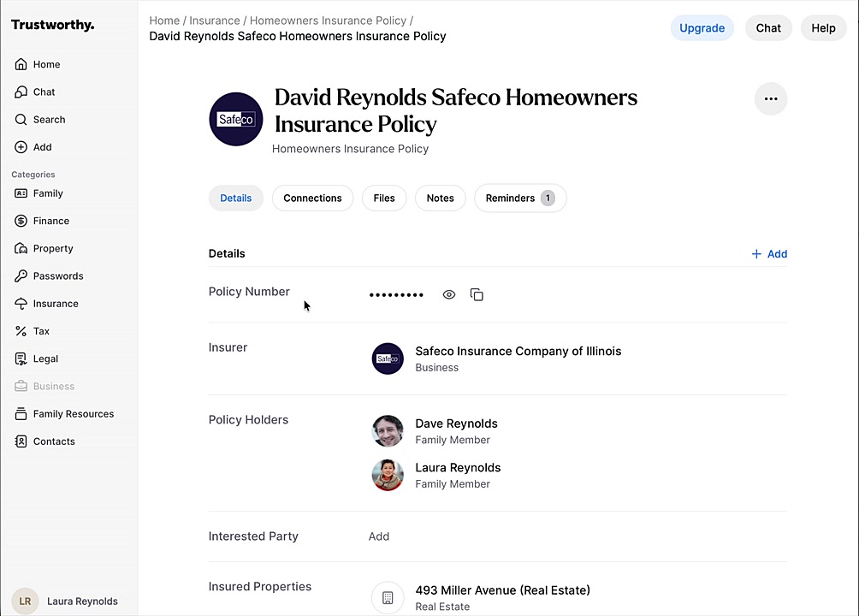This screenshot has height=616, width=859.
Task: Click the Reminders count badge
Action: [548, 198]
